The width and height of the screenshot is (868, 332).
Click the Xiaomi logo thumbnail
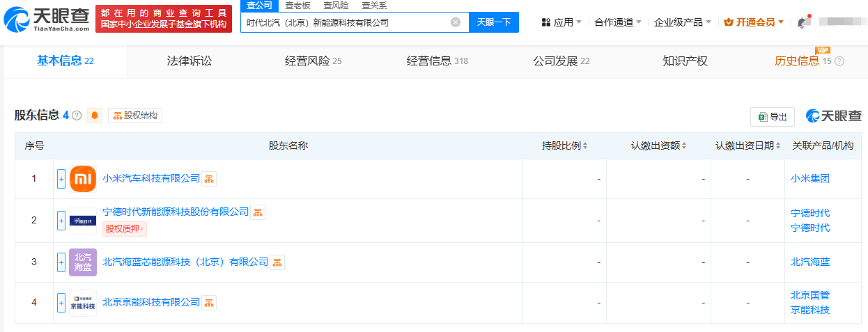tap(83, 179)
